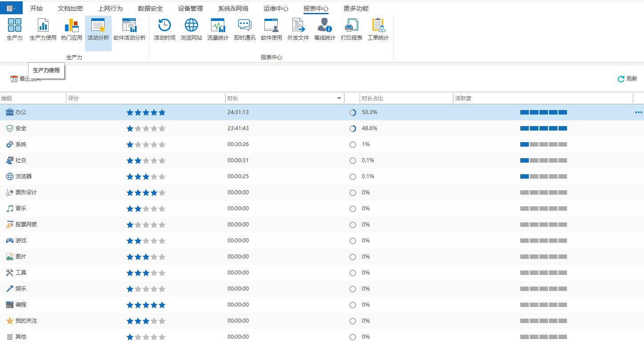Sort by the 活跃度 column header
644x348 pixels.
point(543,98)
